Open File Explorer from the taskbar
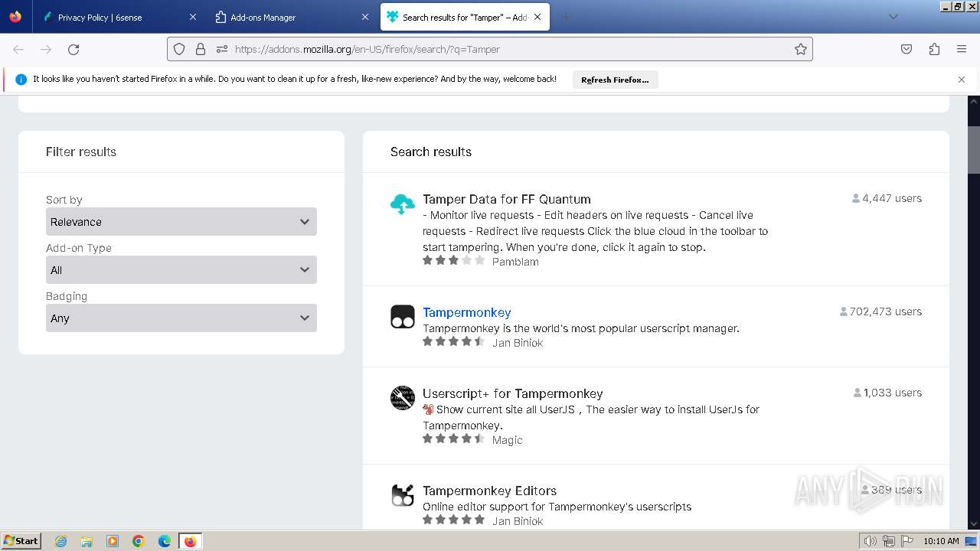 click(87, 541)
